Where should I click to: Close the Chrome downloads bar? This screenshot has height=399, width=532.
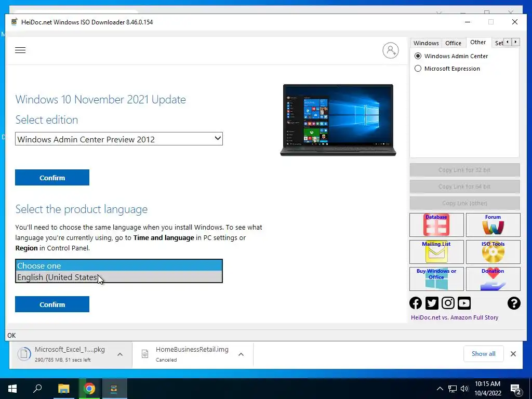click(x=513, y=354)
